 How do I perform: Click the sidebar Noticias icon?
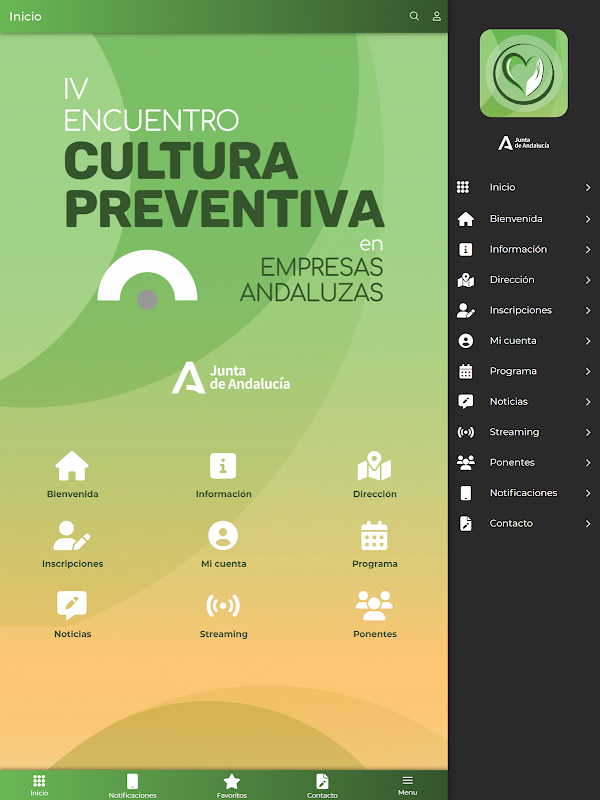(x=465, y=402)
